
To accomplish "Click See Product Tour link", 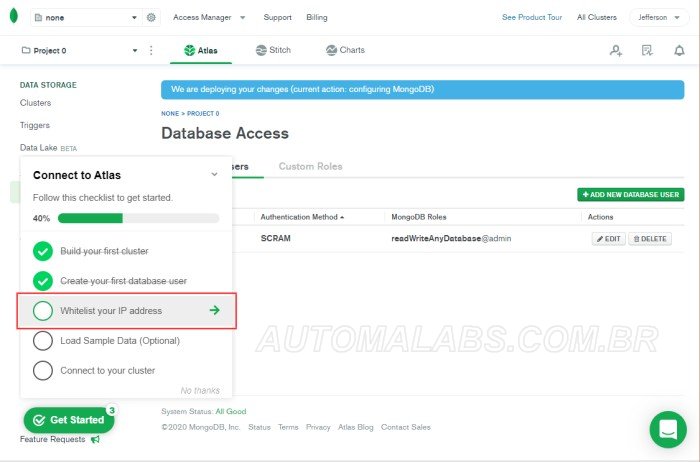I will pyautogui.click(x=532, y=17).
